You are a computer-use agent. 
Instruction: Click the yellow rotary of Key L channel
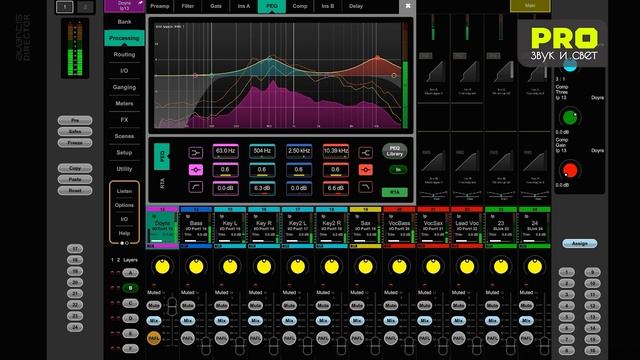coord(230,267)
